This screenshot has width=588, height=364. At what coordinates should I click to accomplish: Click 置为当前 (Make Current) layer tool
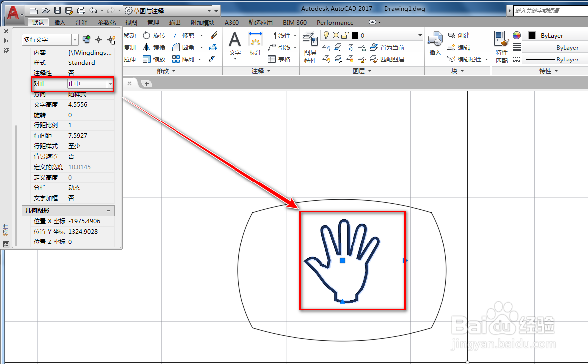(387, 47)
